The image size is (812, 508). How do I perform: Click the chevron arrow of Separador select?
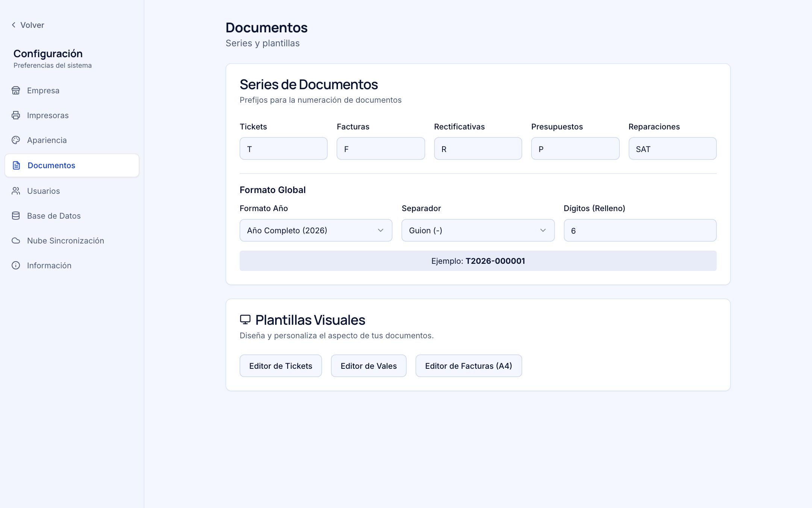pyautogui.click(x=543, y=230)
